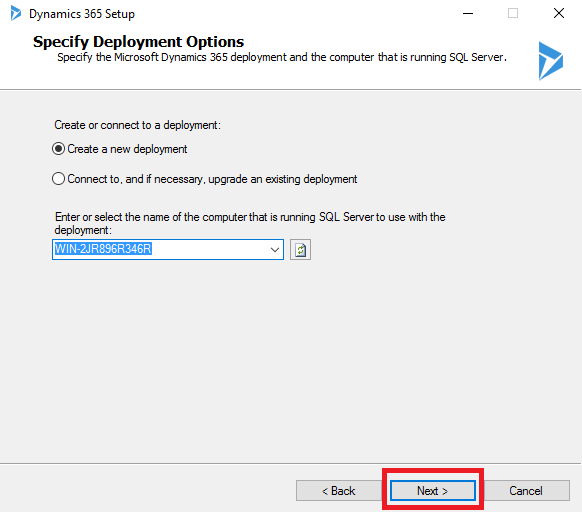Click the large Dynamics logo in header
The height and width of the screenshot is (512, 582).
[551, 61]
